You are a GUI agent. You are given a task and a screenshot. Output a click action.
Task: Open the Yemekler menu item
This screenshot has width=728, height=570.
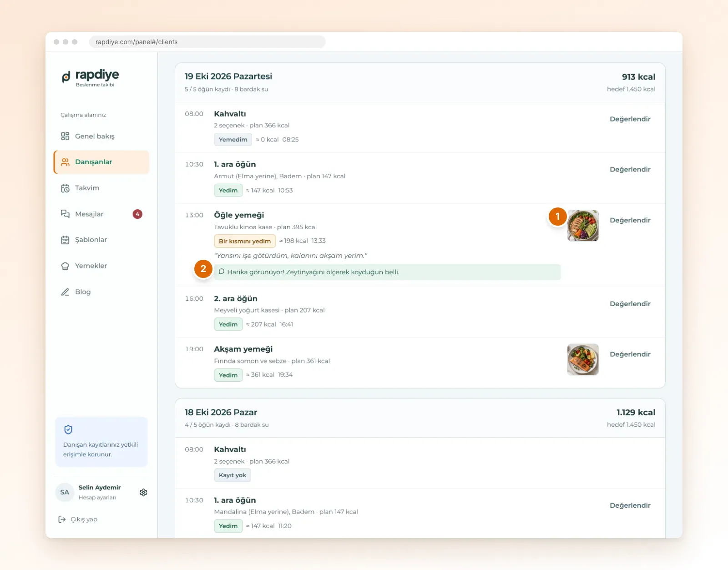[101, 266]
